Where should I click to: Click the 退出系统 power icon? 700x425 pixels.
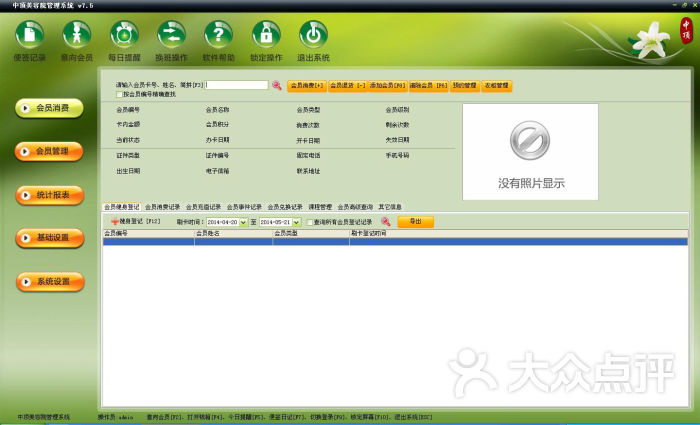(313, 35)
